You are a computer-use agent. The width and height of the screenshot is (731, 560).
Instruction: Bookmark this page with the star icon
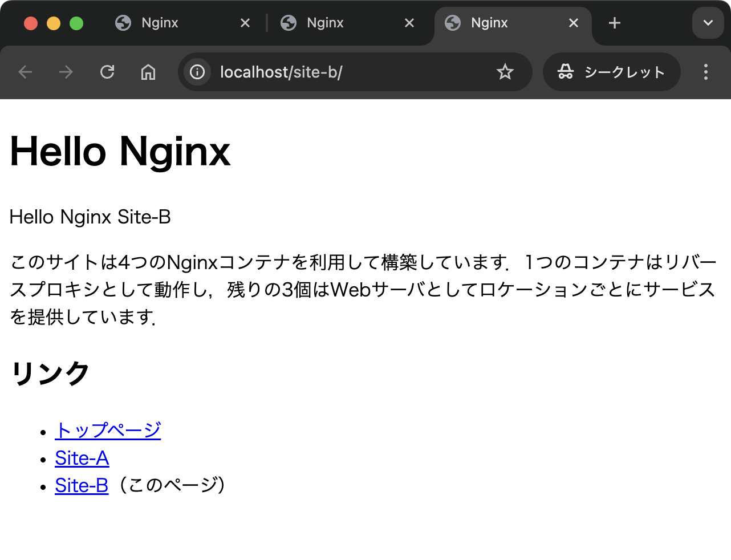(505, 72)
